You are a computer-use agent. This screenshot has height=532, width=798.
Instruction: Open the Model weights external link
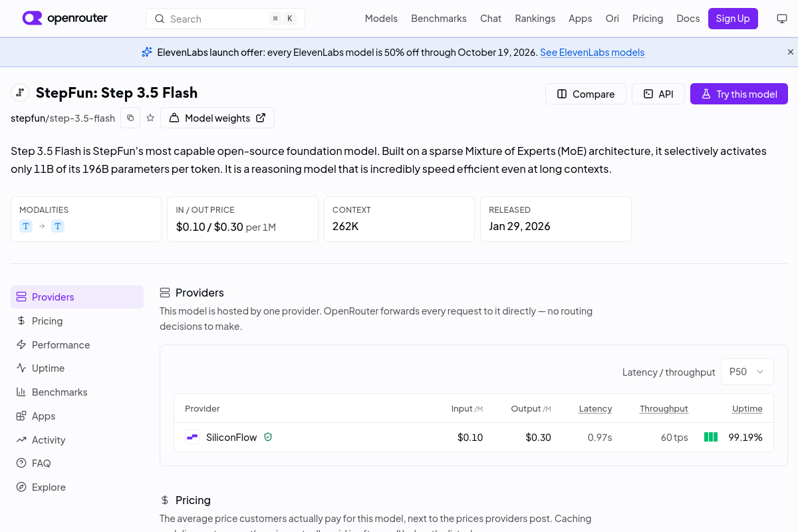point(217,118)
